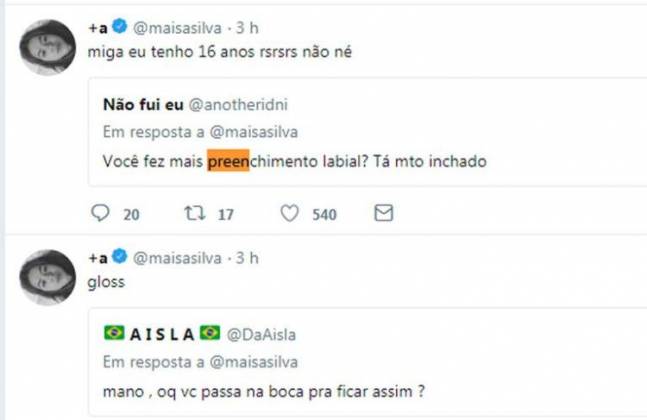Image resolution: width=647 pixels, height=420 pixels.
Task: Open direct message via envelope icon
Action: [x=383, y=213]
